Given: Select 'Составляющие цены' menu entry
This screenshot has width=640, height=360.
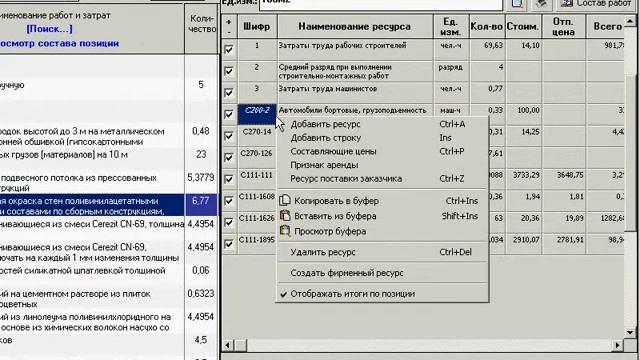Looking at the screenshot, I should click(x=382, y=151).
